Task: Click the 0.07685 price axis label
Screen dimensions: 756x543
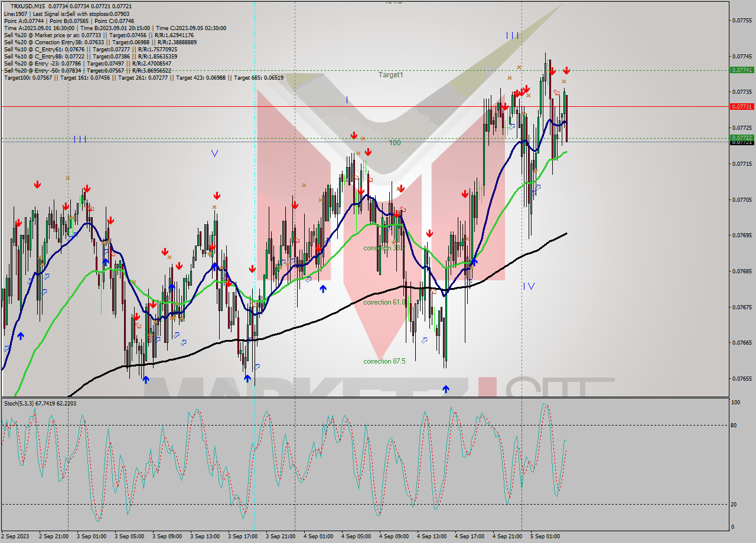Action: click(741, 271)
